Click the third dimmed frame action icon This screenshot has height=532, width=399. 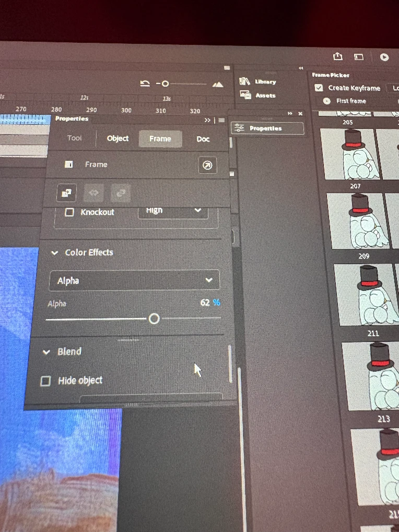(121, 193)
